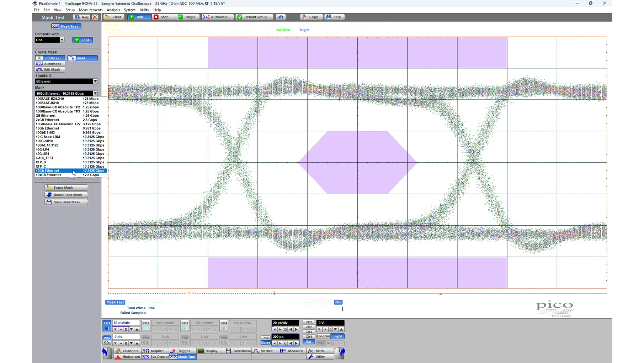The width and height of the screenshot is (644, 363).
Task: Select Ch1 as trigger source
Action: click(x=309, y=322)
